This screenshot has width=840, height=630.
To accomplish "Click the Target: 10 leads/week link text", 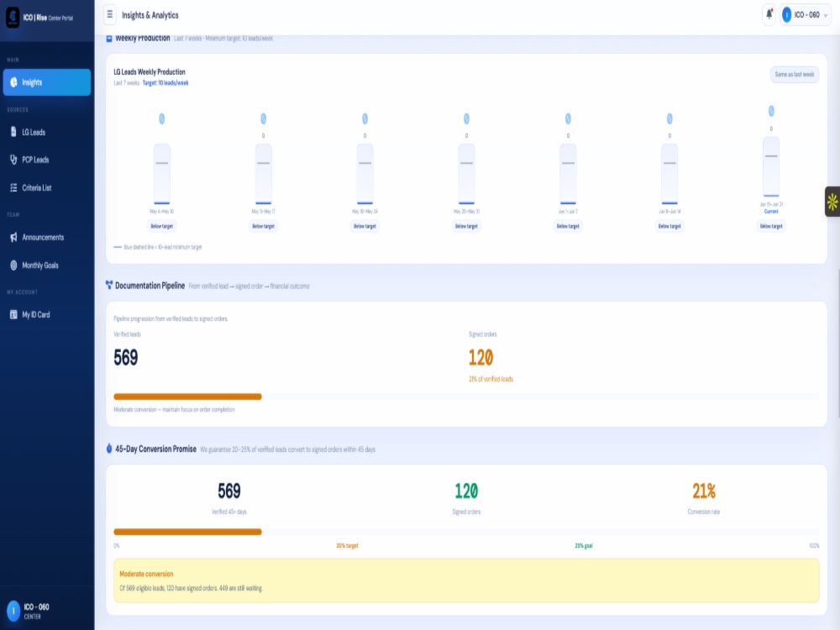I will 165,83.
